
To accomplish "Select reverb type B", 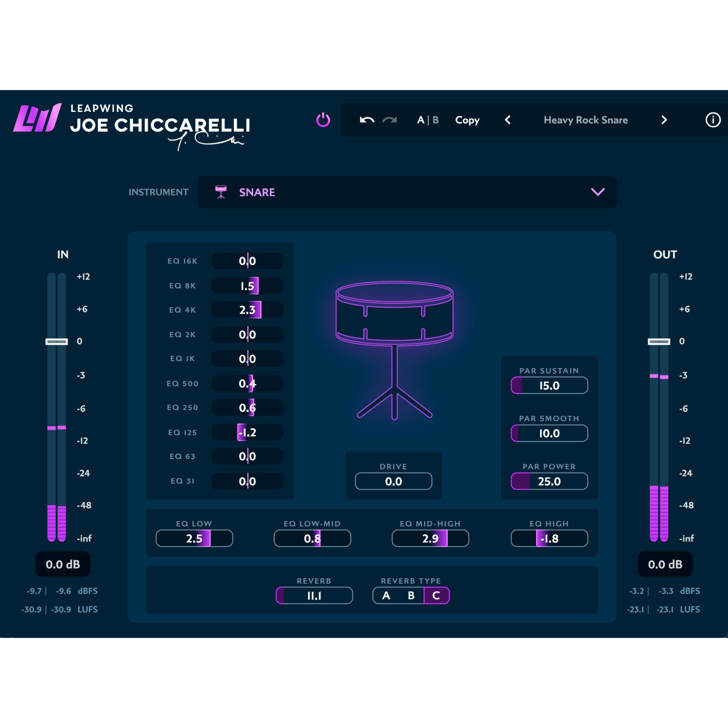I will 411,596.
